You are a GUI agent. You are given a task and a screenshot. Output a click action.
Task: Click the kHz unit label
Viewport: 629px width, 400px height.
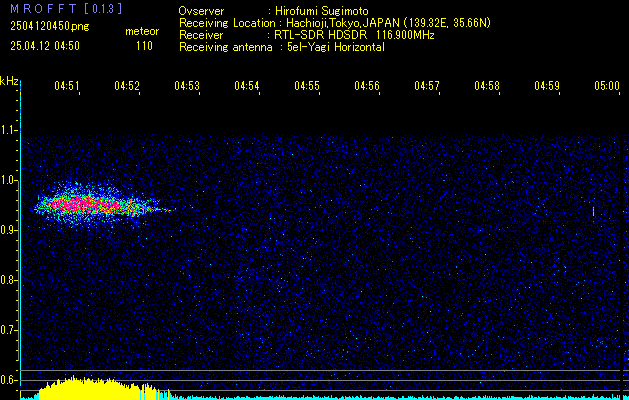click(9, 81)
